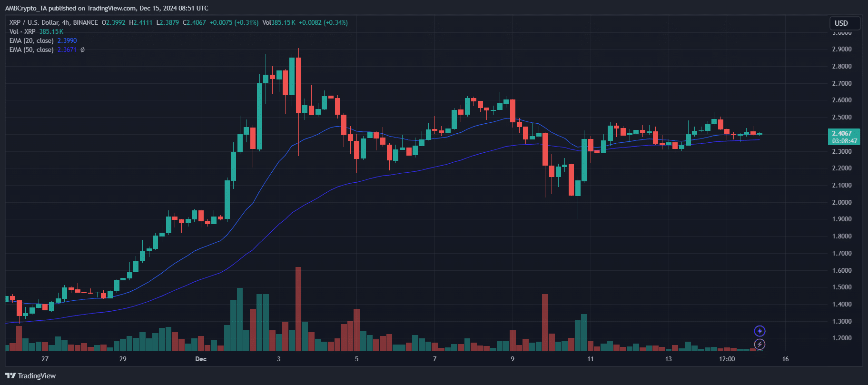Viewport: 868px width, 385px height.
Task: Open the USD currency selector
Action: (845, 23)
